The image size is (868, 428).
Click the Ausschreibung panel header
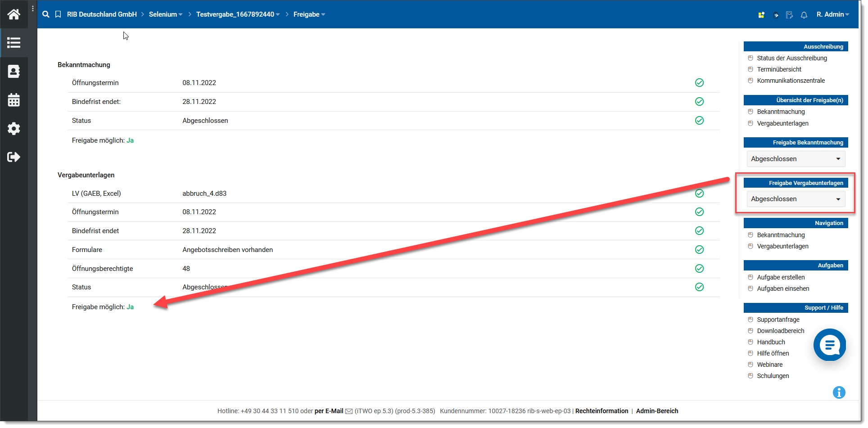click(796, 46)
